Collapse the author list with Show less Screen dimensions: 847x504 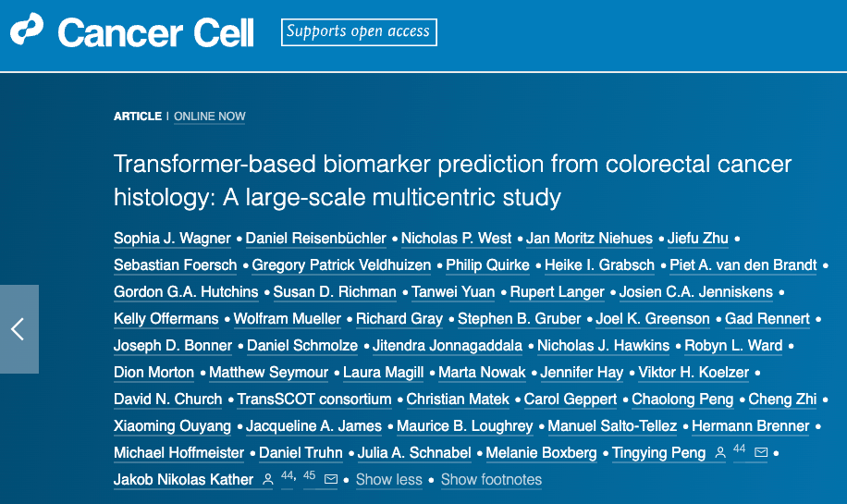tap(388, 480)
